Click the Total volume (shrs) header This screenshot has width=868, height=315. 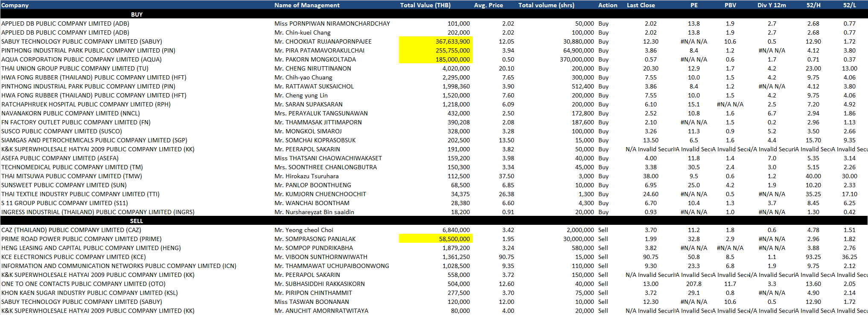pos(546,5)
